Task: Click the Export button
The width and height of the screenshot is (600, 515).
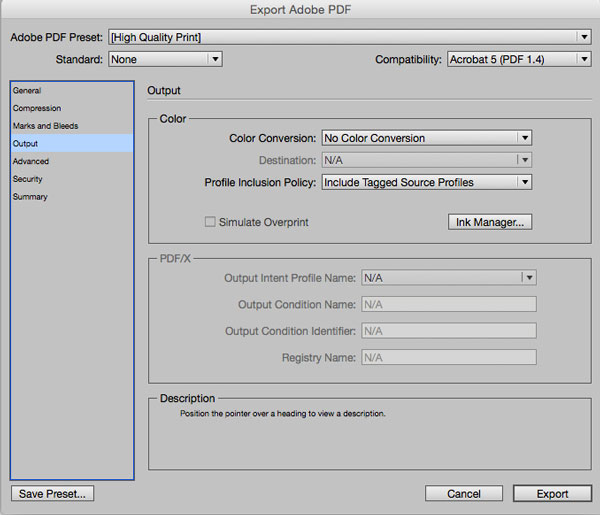Action: tap(552, 494)
